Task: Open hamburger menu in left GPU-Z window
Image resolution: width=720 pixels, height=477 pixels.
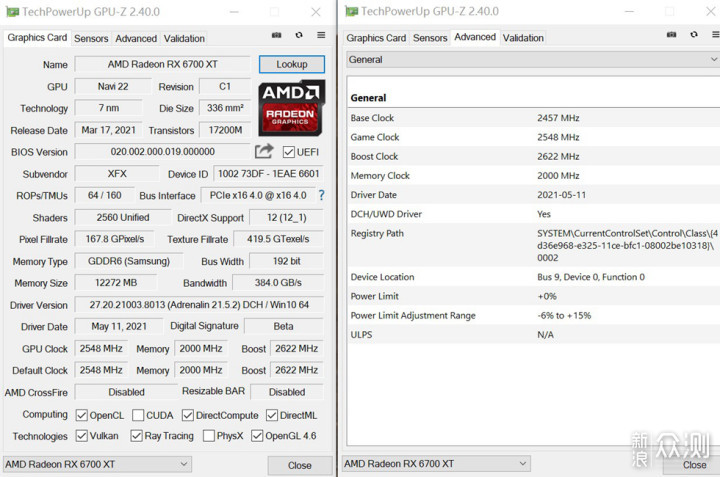Action: click(321, 35)
